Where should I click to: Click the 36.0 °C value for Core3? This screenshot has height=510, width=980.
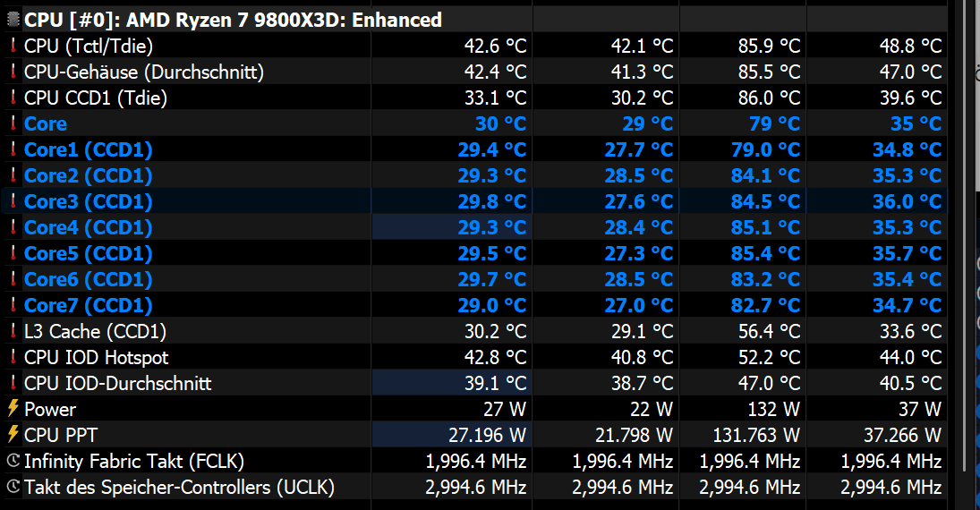(907, 201)
